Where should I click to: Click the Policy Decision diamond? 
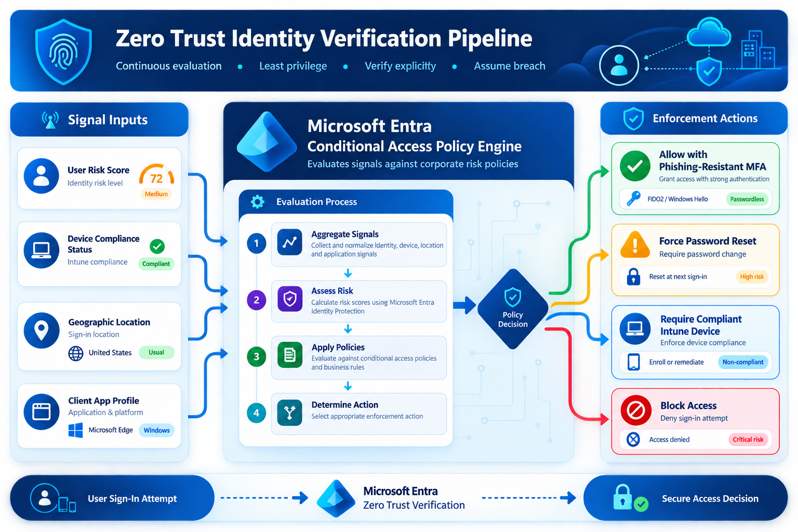click(513, 309)
